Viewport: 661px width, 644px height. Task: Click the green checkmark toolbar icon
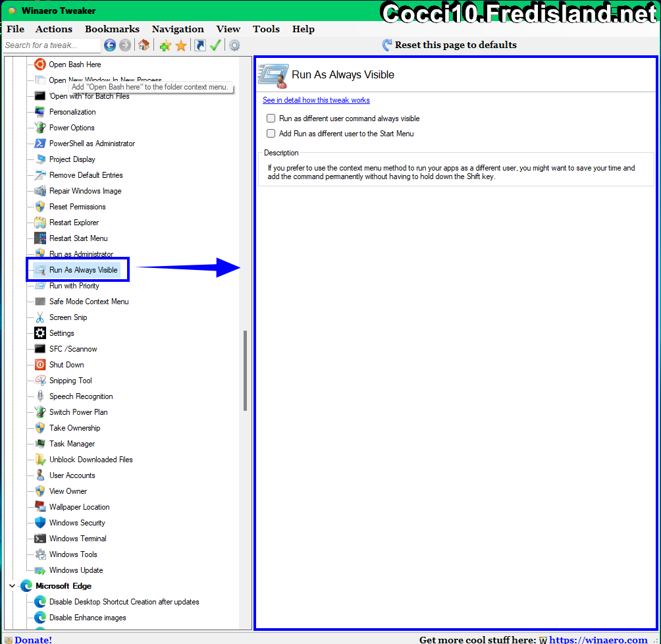tap(215, 45)
